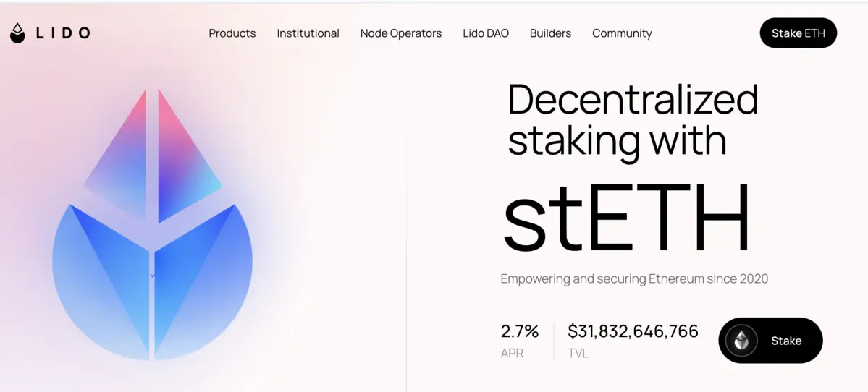Click the Ethereum droplet icon in Stake button
Screen dimensions: 868x392
point(741,341)
